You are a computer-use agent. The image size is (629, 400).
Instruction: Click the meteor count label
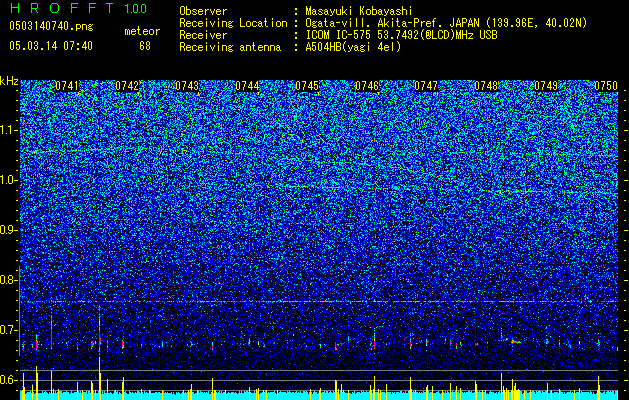142,31
